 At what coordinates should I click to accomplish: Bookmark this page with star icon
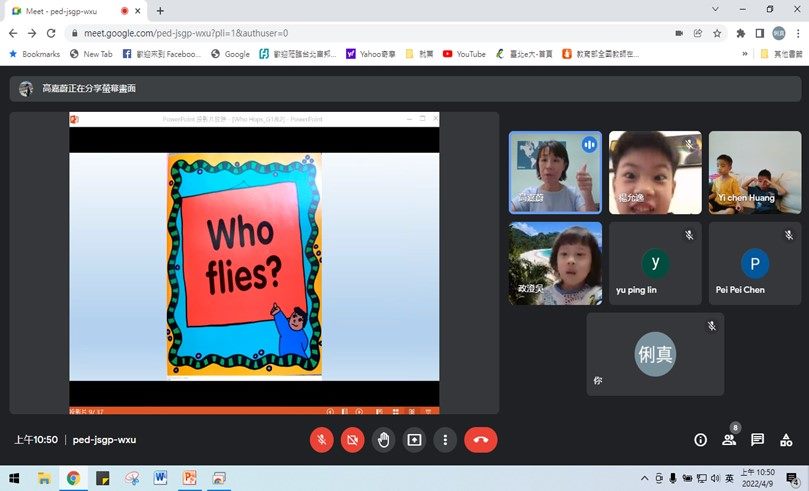coord(719,32)
